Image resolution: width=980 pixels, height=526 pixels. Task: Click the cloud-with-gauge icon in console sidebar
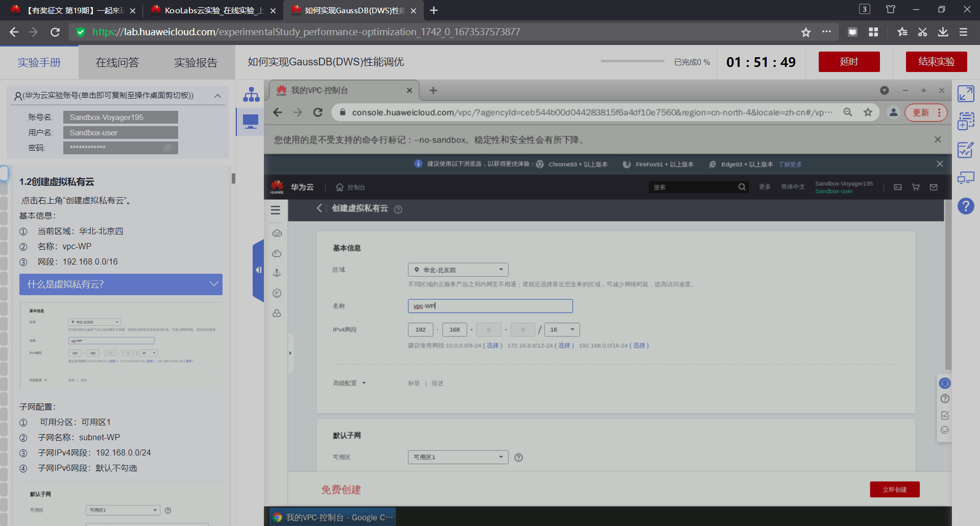pyautogui.click(x=277, y=253)
